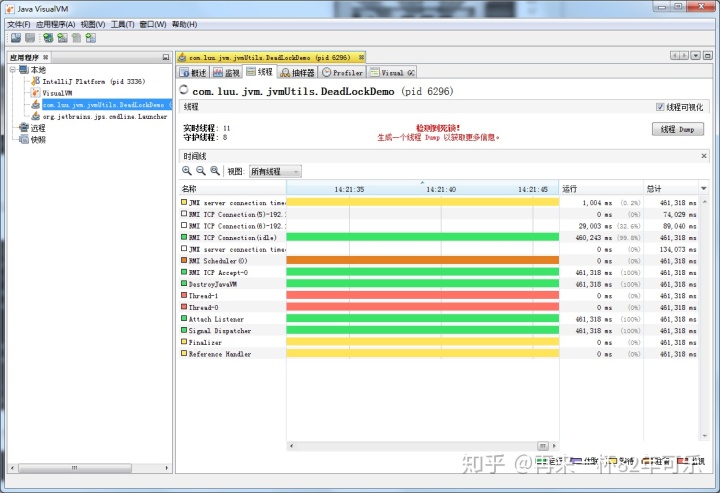720x493 pixels.
Task: Minimize the Applications side panel
Action: (166, 57)
